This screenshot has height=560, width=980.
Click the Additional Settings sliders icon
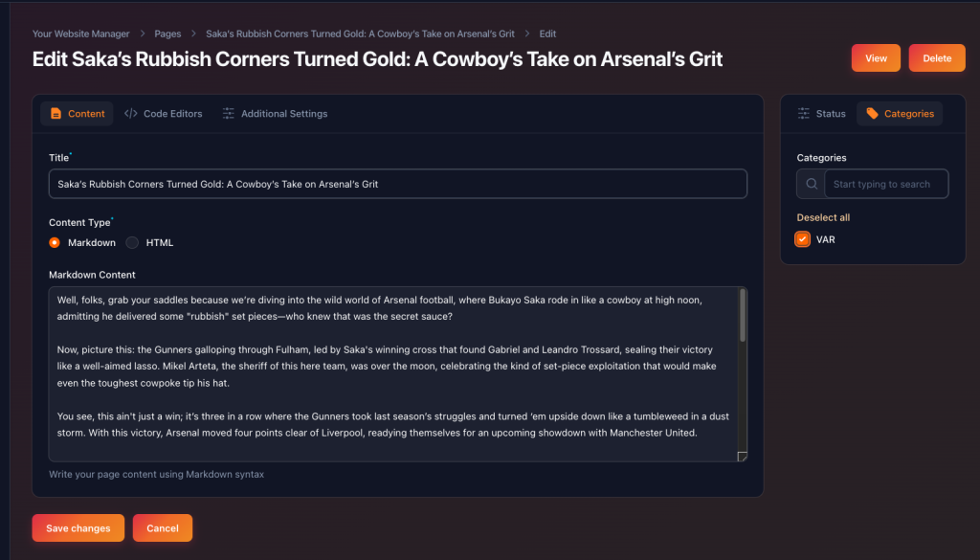point(228,114)
